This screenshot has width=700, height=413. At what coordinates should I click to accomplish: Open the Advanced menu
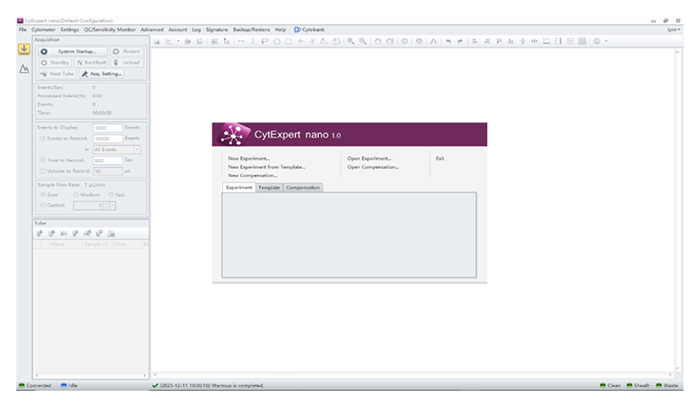152,29
